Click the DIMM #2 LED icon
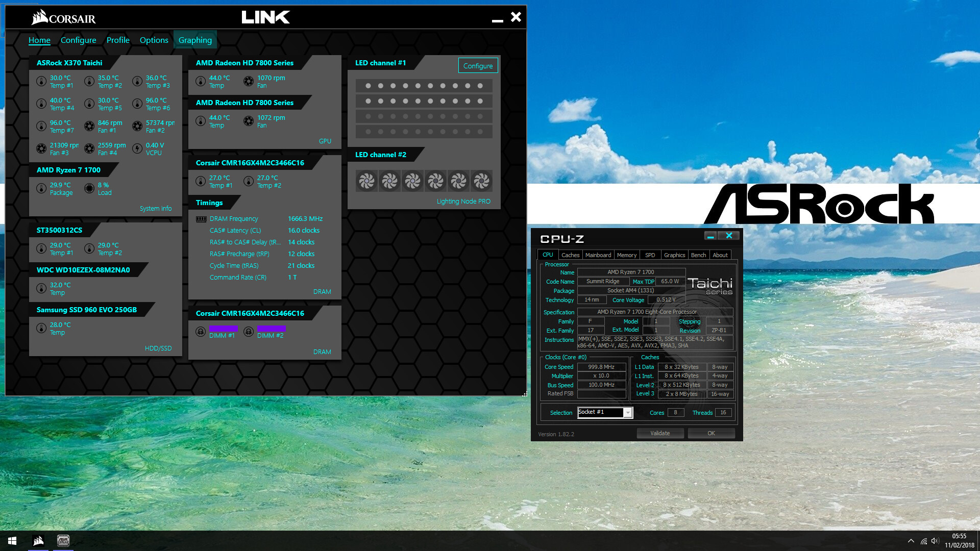Screen dimensions: 980x551 249,332
